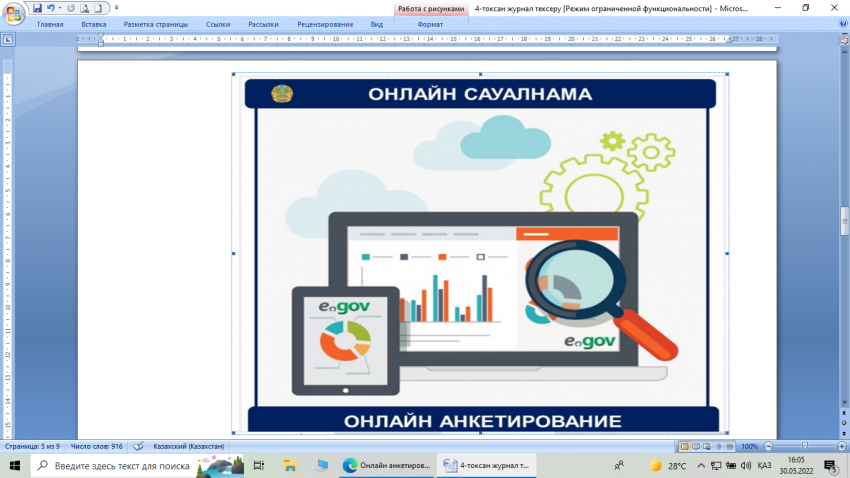Create new blank document from Quick Access toolbar
This screenshot has width=850, height=478.
coord(98,8)
